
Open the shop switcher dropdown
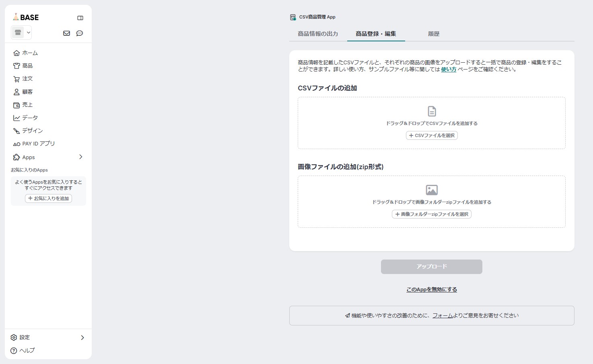click(x=21, y=33)
